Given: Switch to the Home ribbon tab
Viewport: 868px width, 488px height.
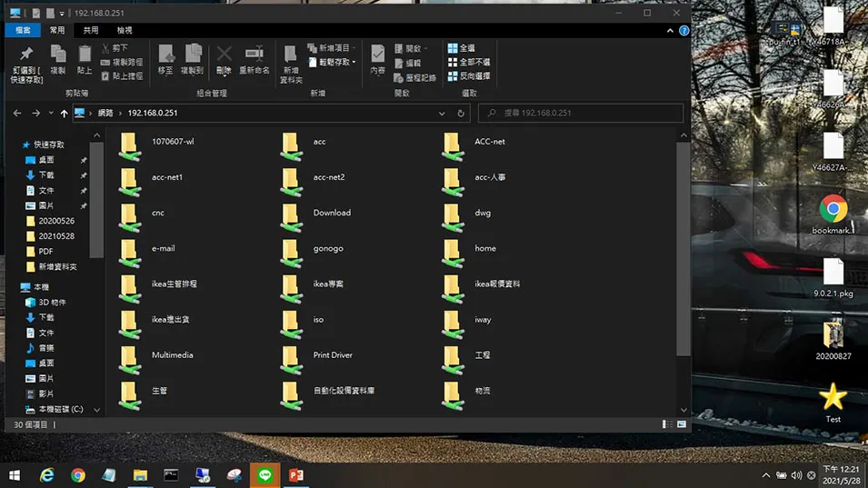Looking at the screenshot, I should point(57,30).
